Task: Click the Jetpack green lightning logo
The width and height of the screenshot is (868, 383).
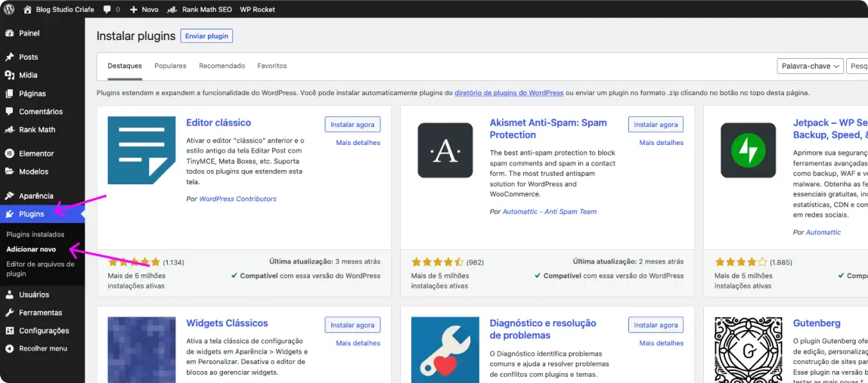Action: [x=749, y=150]
